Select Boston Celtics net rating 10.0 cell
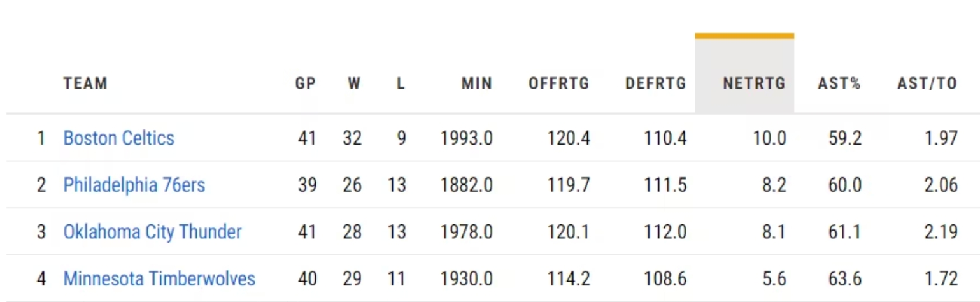980x302 pixels. point(771,138)
